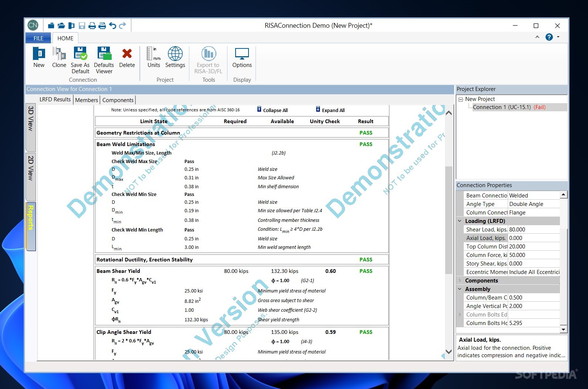The height and width of the screenshot is (389, 588).
Task: Switch to the LRFD Results tab
Action: [x=55, y=99]
